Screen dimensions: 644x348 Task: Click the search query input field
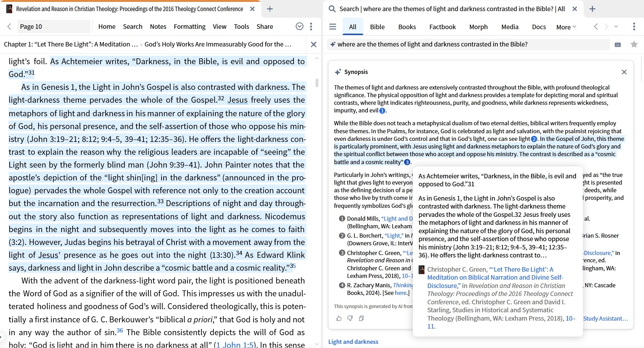468,44
